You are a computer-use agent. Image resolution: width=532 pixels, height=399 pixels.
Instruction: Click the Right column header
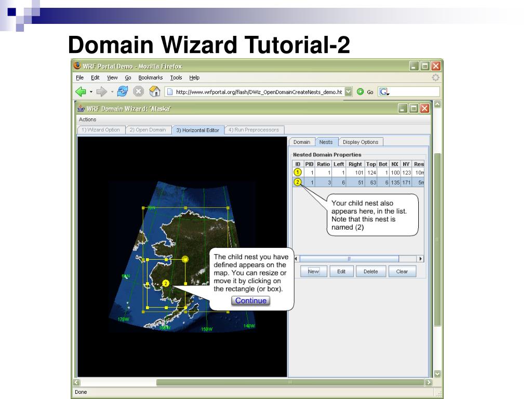tap(355, 164)
